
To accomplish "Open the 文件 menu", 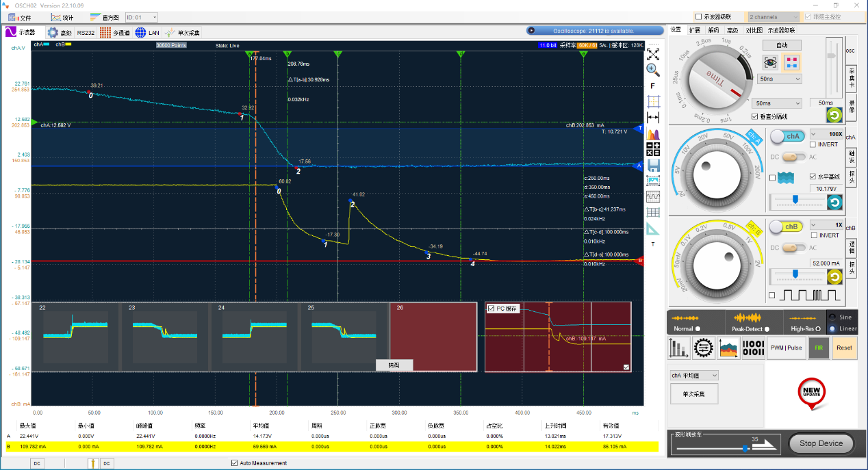I will 19,17.
